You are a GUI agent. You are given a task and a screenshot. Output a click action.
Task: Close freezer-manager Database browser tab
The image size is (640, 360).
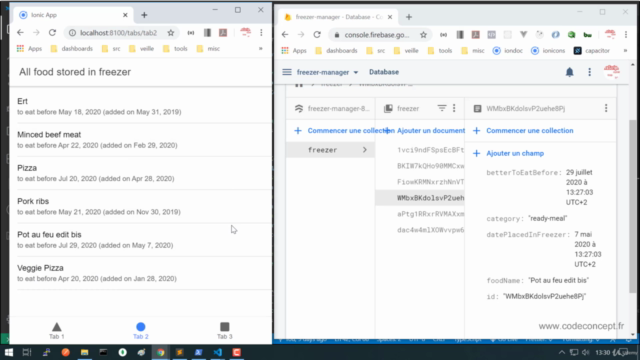(390, 17)
